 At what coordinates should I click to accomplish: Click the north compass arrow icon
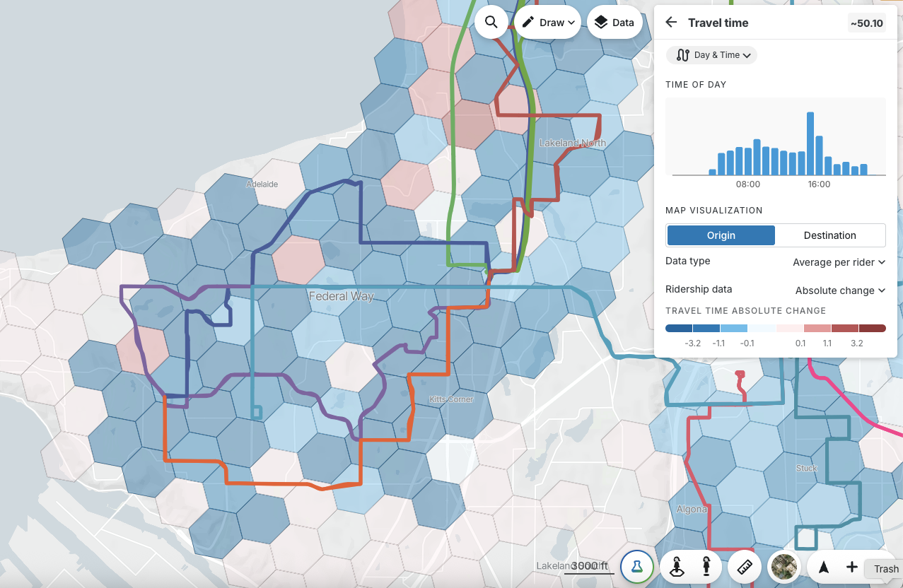pos(823,567)
